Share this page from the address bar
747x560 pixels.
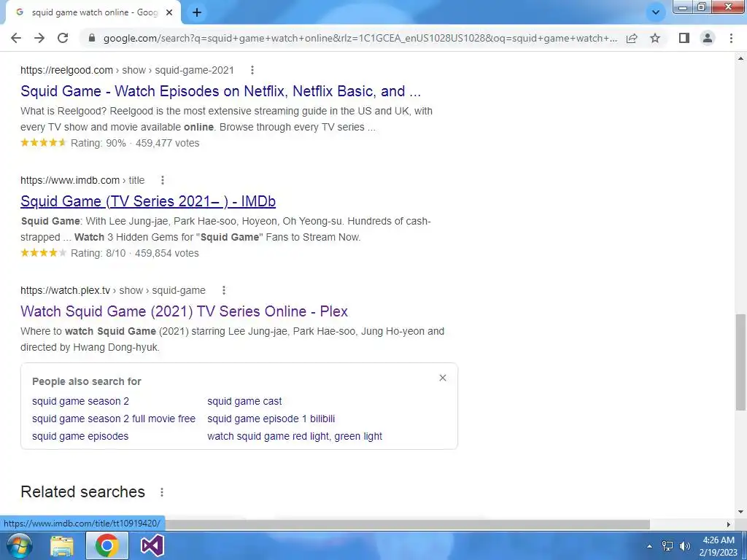pos(632,38)
